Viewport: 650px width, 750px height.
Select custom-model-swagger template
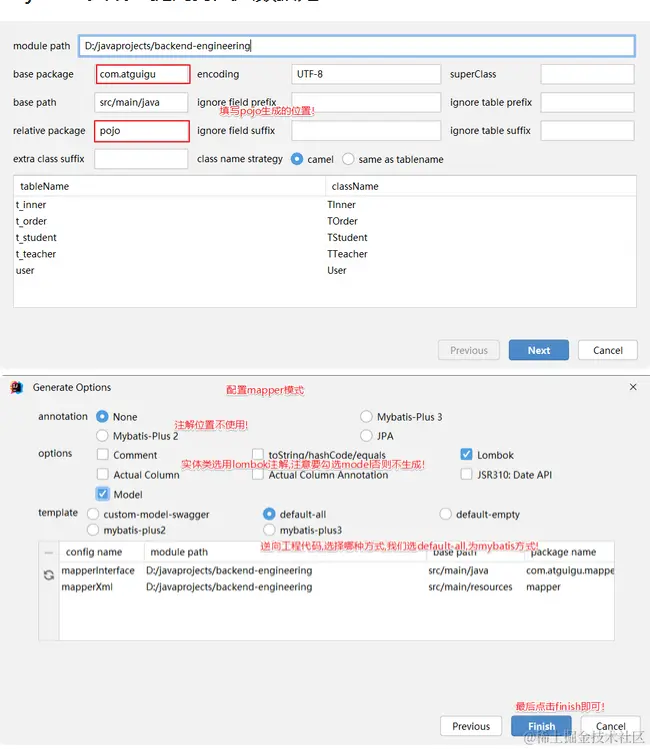click(93, 514)
